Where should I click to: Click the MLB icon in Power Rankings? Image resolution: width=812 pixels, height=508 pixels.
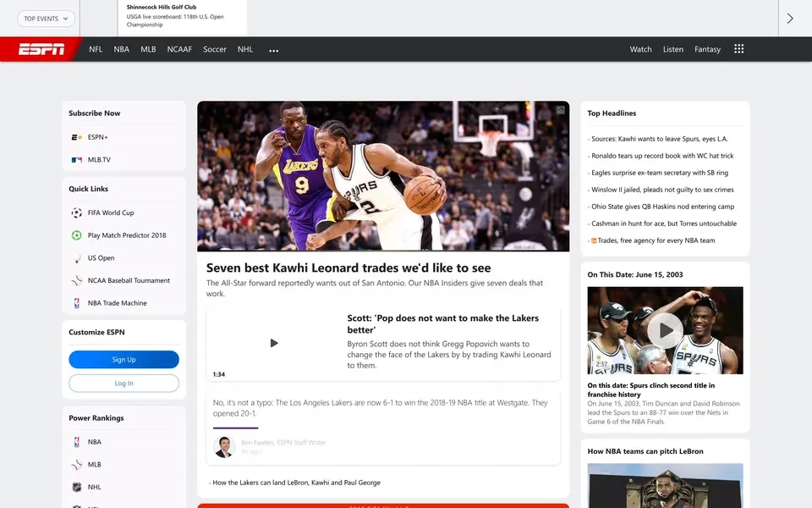pos(77,465)
